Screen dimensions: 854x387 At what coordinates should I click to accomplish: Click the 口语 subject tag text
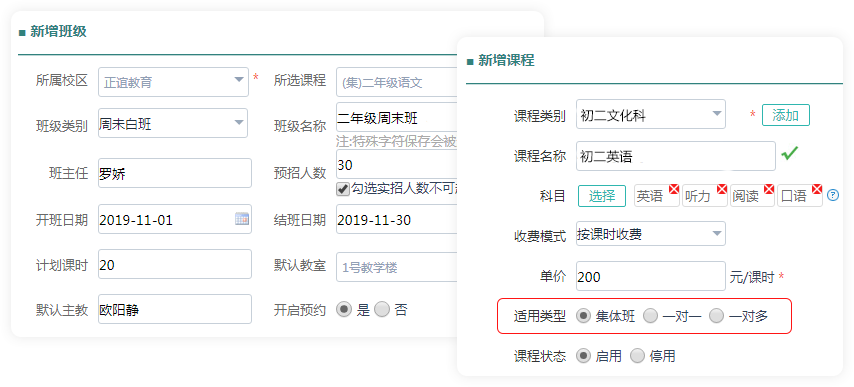click(x=794, y=196)
